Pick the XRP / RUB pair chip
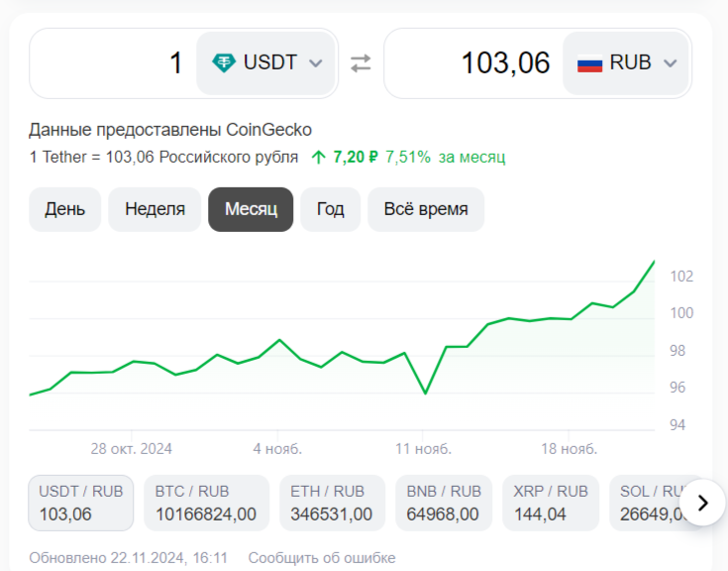Image resolution: width=728 pixels, height=571 pixels. coord(551,503)
